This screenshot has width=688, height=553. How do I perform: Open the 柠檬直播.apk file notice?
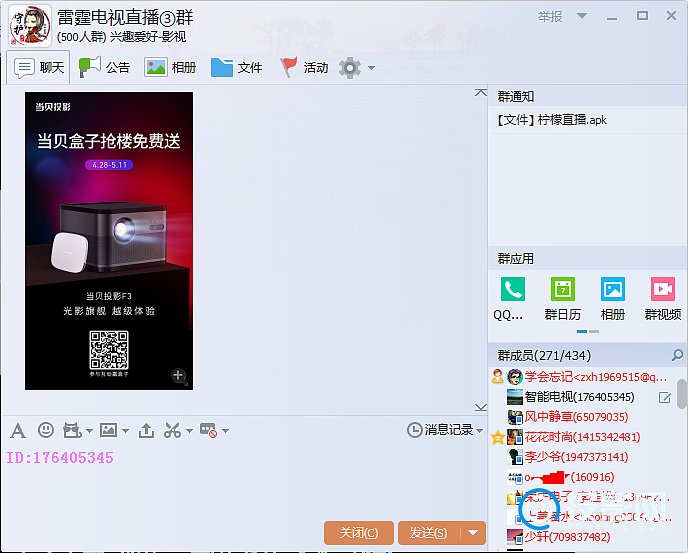(x=552, y=120)
